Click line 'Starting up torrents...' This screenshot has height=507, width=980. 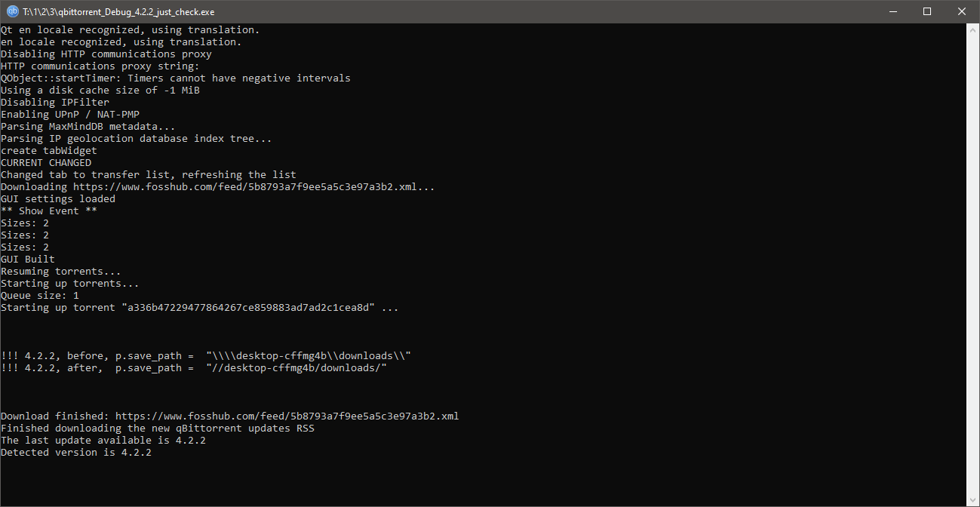point(70,284)
